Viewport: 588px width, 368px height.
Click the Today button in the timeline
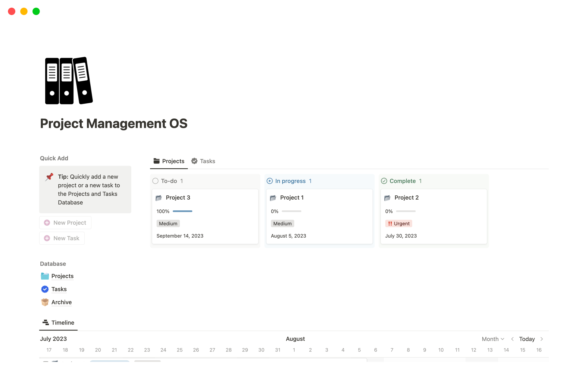click(527, 339)
